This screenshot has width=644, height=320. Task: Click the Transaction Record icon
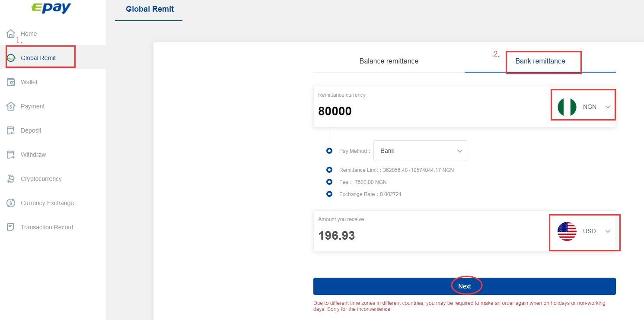click(x=11, y=227)
